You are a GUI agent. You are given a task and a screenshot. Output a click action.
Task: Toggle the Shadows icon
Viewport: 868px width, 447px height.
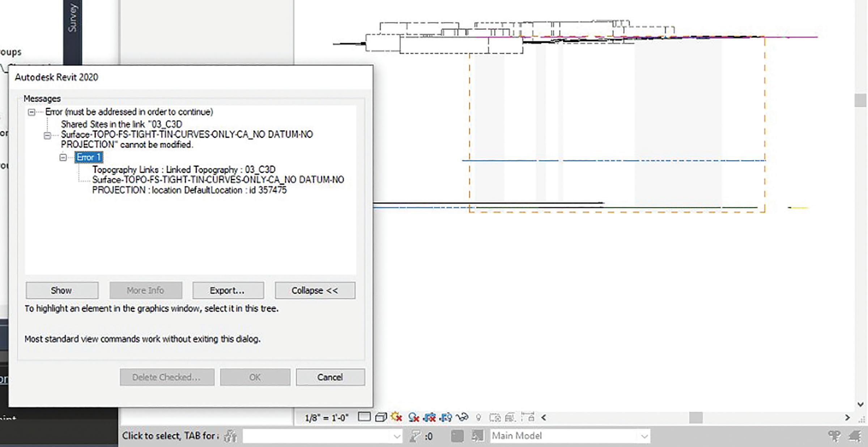pos(413,418)
